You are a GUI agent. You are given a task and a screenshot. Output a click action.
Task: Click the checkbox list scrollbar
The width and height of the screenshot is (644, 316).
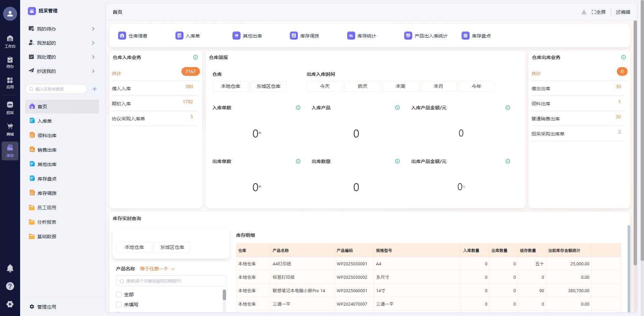(x=224, y=295)
